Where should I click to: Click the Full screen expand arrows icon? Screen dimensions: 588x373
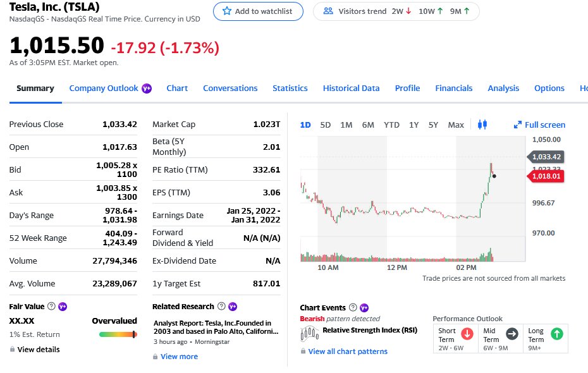click(x=517, y=125)
